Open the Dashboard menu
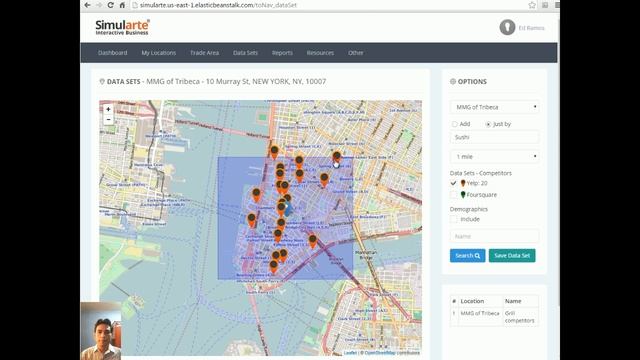This screenshot has width=640, height=360. [x=113, y=53]
